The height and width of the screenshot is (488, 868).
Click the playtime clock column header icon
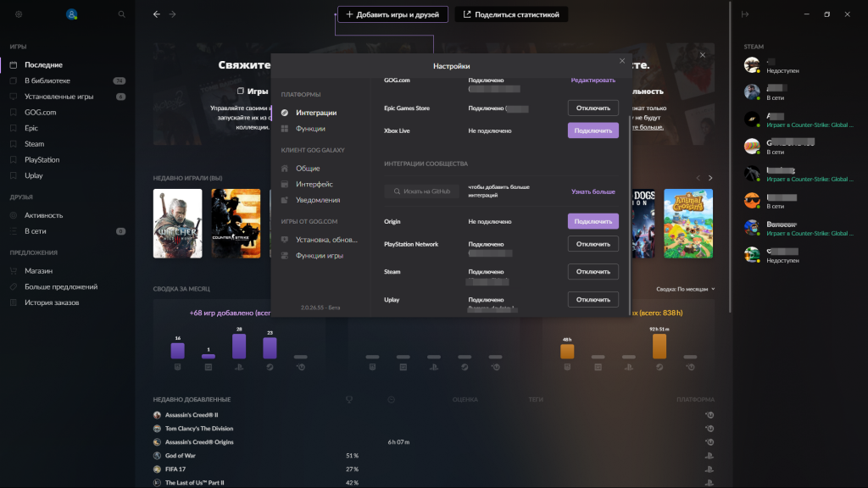click(x=392, y=400)
